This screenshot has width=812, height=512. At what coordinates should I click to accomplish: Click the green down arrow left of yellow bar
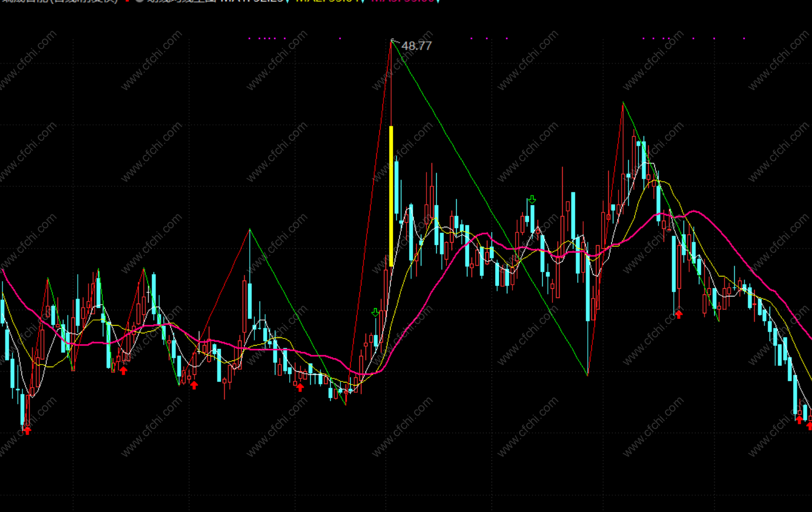coord(375,312)
